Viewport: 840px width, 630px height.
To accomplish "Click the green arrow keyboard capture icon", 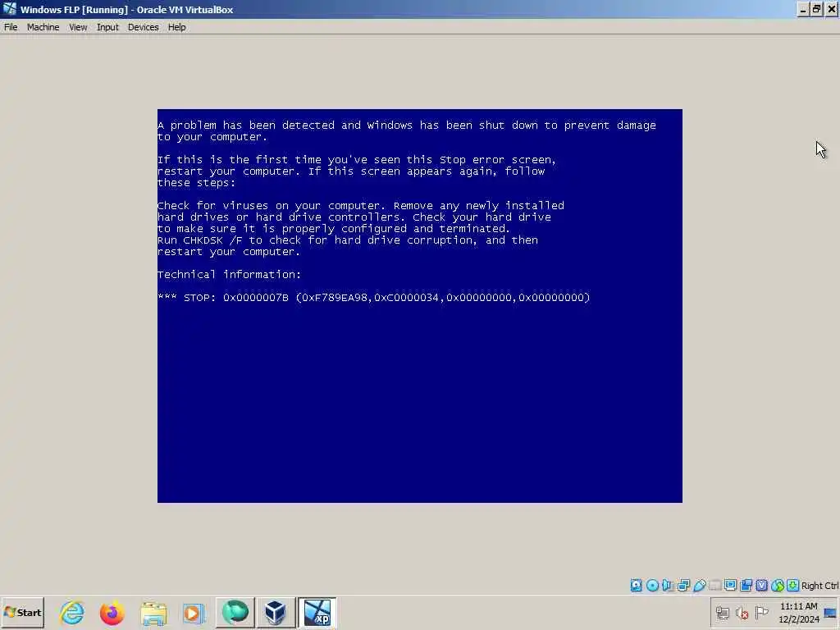I will point(793,585).
